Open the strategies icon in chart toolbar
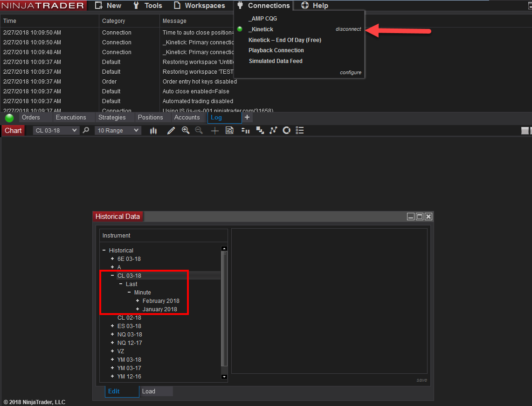Viewport: 532px width, 406px height. 287,130
